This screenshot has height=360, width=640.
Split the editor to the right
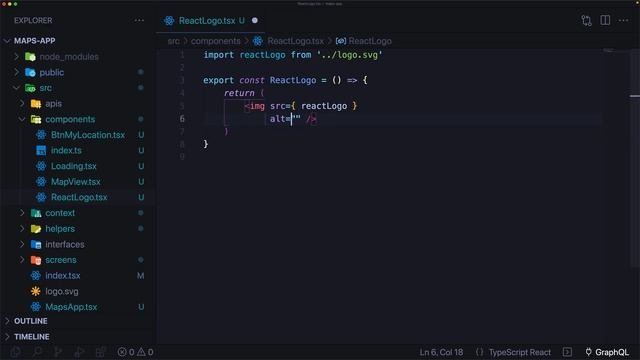[605, 20]
